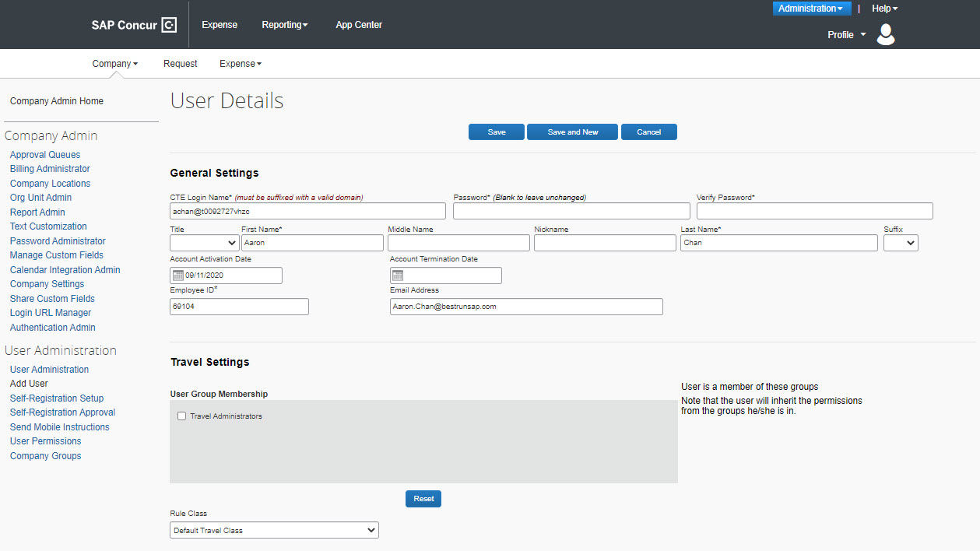Open the Rule Class dropdown
This screenshot has height=551, width=980.
273,529
